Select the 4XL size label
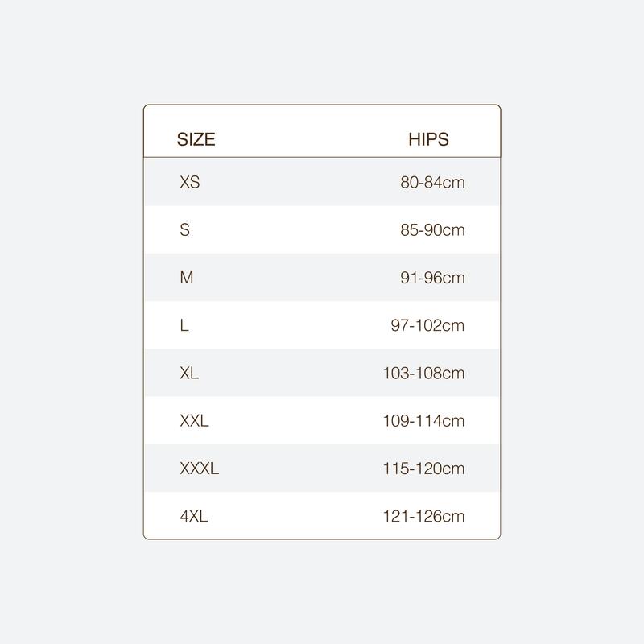 (x=194, y=516)
